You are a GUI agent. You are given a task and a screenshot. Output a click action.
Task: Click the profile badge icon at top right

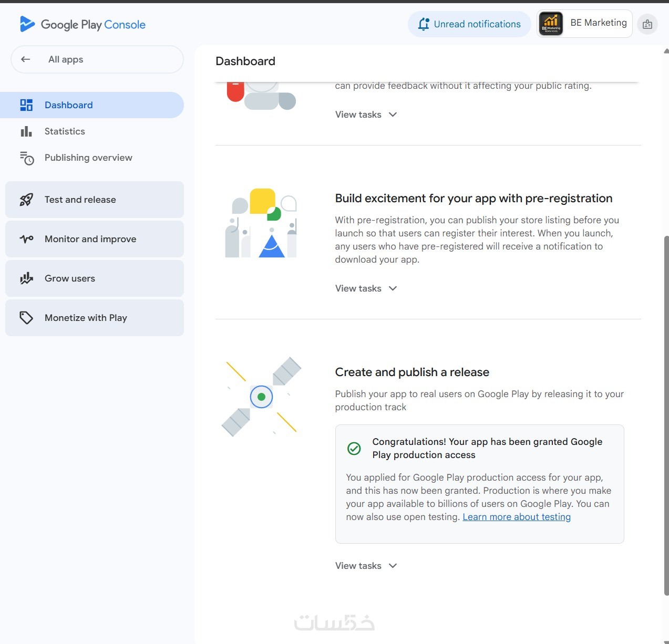pos(647,24)
